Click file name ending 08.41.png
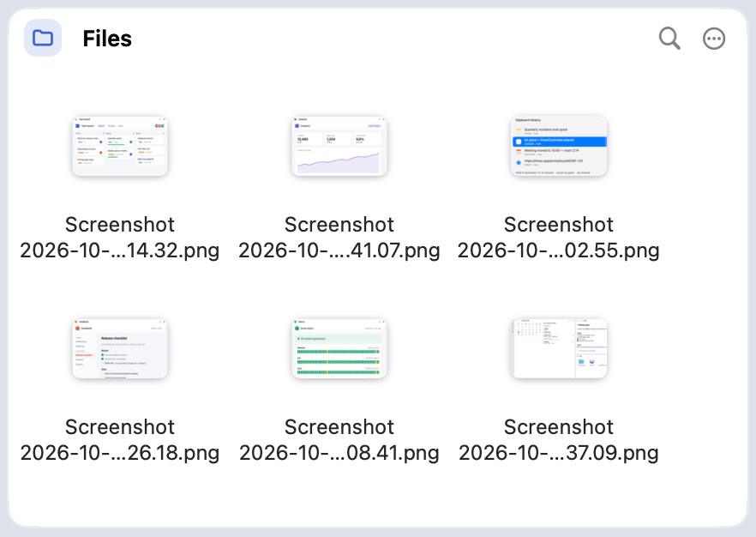756x537 pixels. pyautogui.click(x=339, y=440)
